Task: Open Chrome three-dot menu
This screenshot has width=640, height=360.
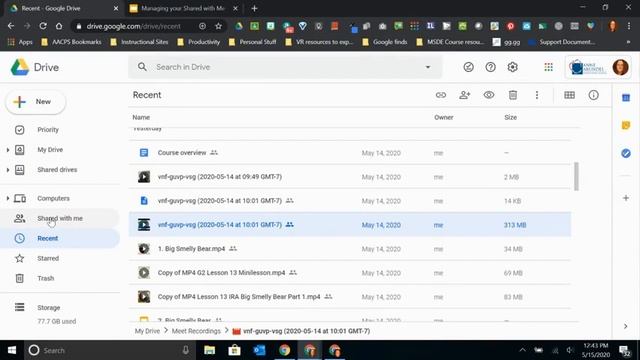Action: (629, 26)
